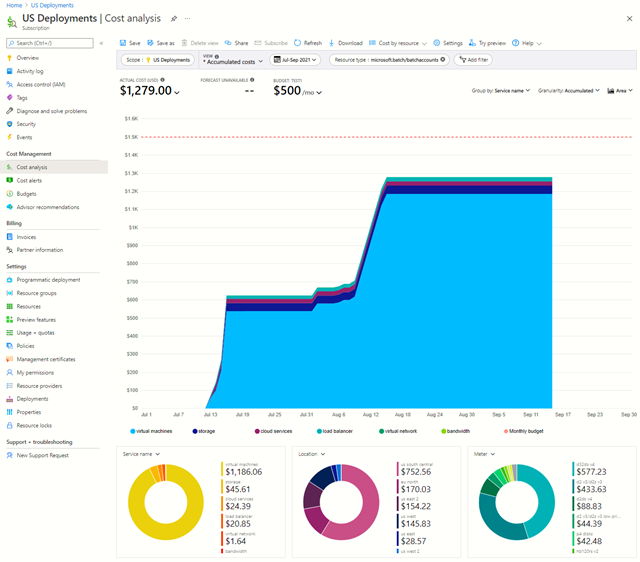Open the Resource groups menu item

tap(36, 293)
